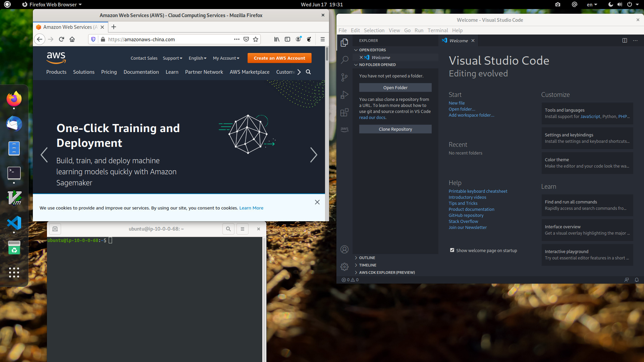Click the Manage gear icon in VS Code
Viewport: 644px width, 362px height.
pos(344,266)
